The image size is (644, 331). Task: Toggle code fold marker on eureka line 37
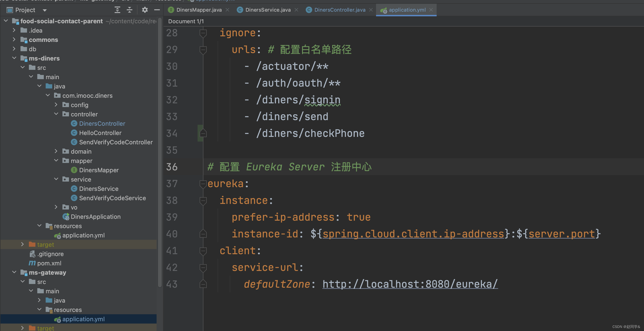(203, 184)
